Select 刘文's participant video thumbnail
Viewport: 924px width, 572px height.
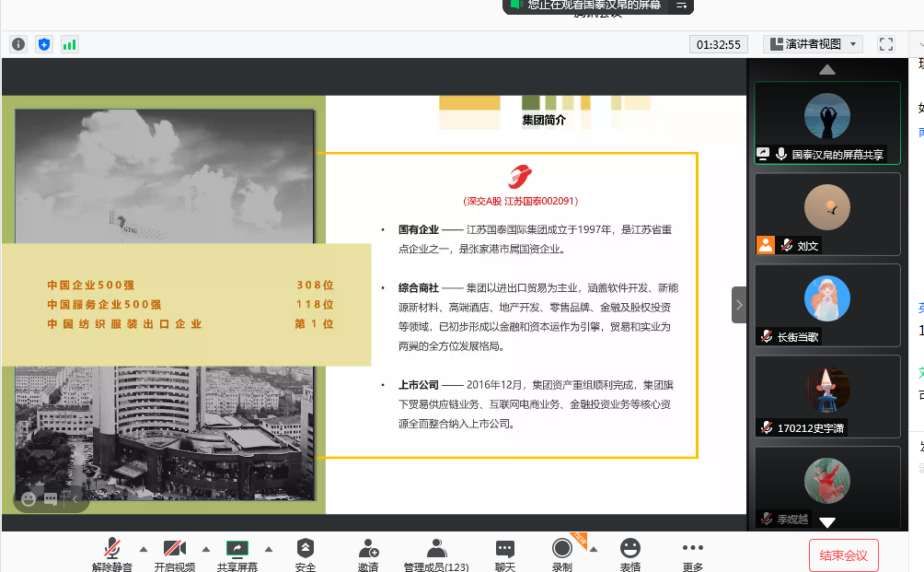point(827,214)
